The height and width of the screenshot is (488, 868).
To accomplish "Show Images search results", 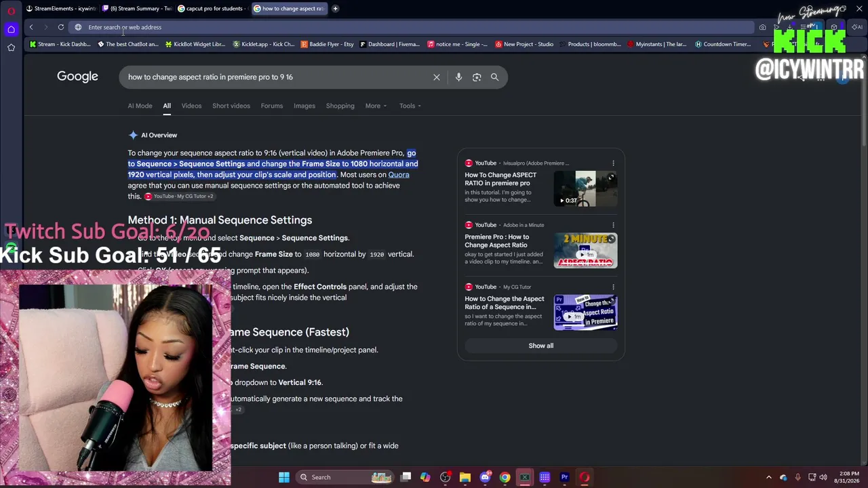I will coord(304,106).
